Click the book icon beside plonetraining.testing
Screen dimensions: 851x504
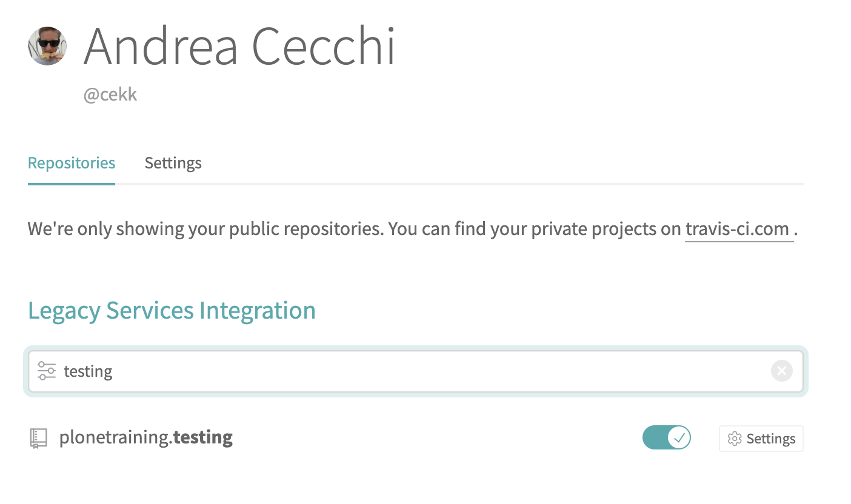[x=38, y=438]
